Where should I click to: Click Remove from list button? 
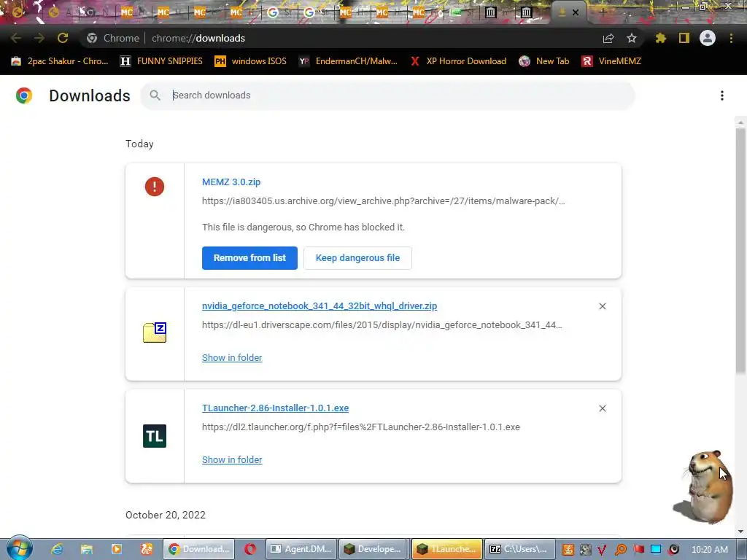click(x=249, y=258)
